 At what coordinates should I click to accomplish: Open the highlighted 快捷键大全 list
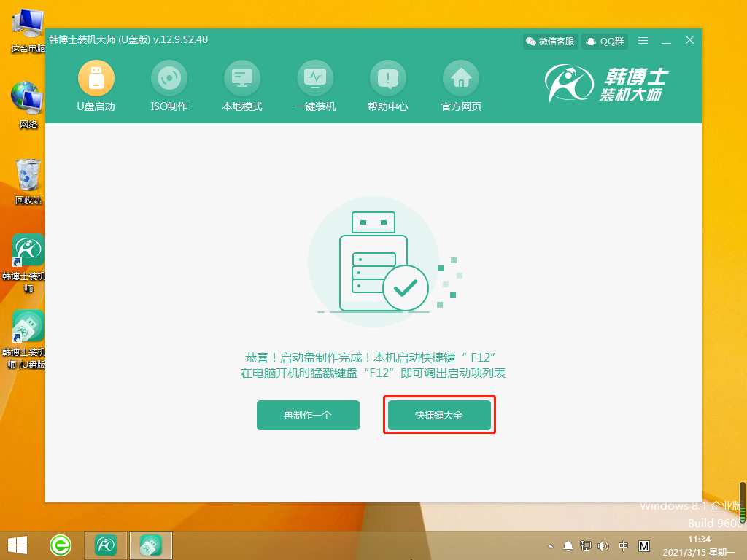439,415
